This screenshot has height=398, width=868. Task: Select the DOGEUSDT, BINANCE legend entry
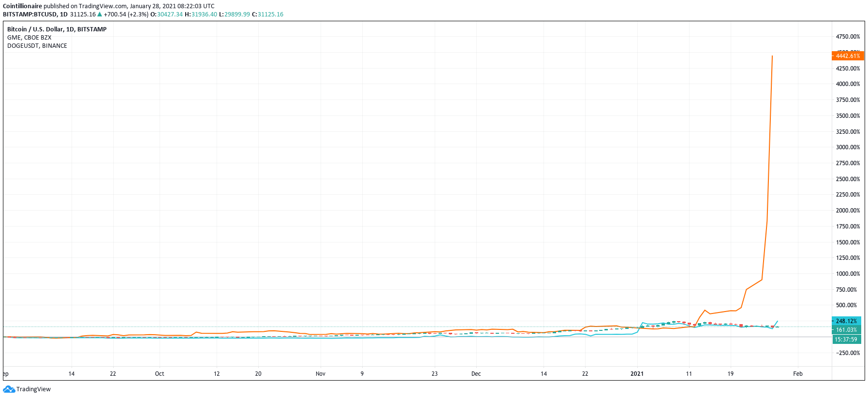click(x=37, y=46)
